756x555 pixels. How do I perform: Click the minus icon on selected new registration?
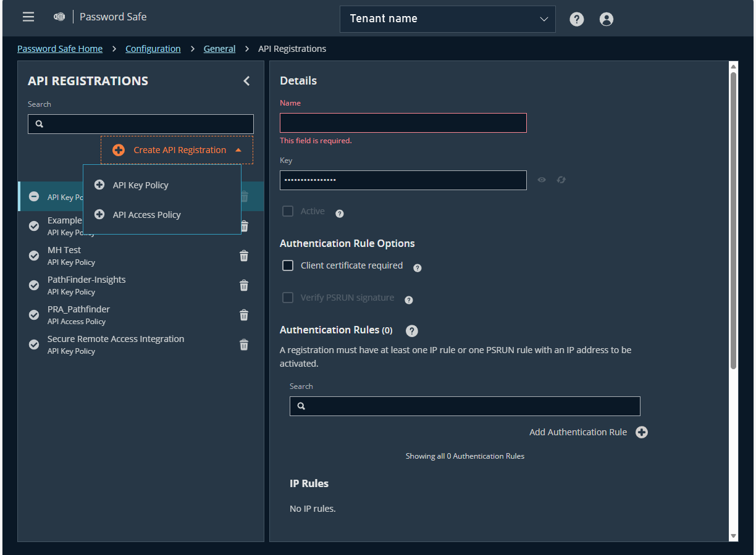tap(35, 197)
